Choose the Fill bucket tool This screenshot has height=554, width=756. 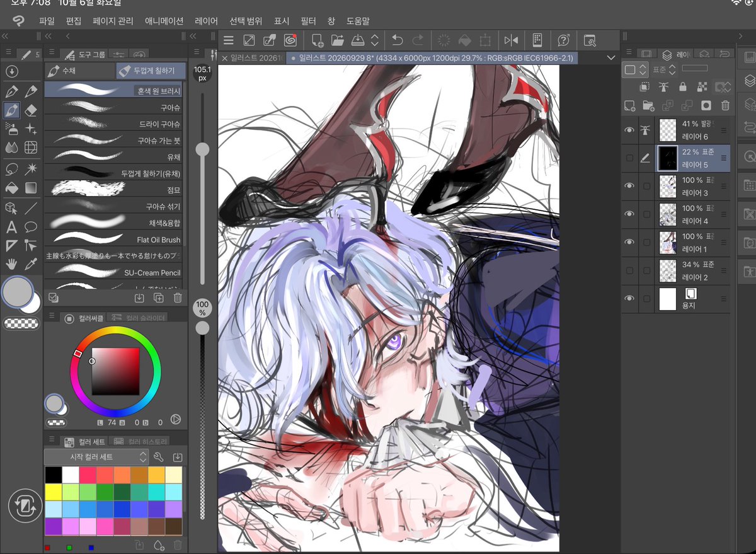(x=11, y=188)
